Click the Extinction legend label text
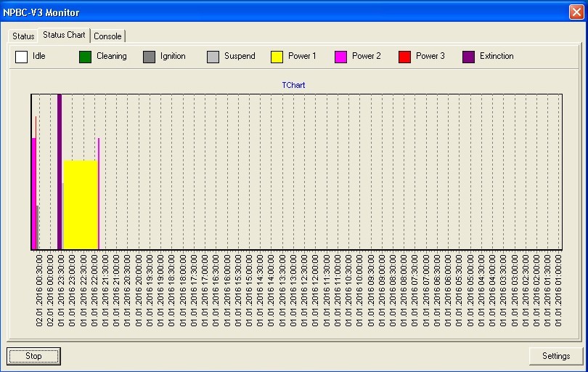Screen dimensions: 588x372 pyautogui.click(x=497, y=56)
